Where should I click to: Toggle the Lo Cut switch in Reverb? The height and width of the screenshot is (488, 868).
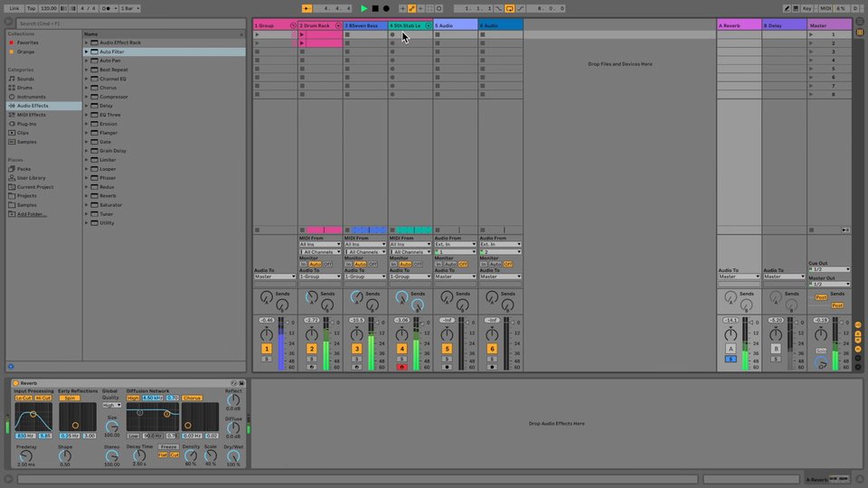pos(24,398)
